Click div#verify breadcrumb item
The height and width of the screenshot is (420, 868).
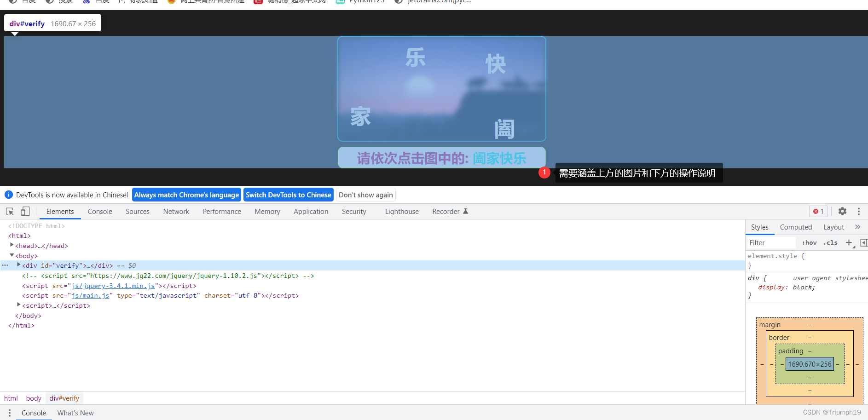pyautogui.click(x=64, y=398)
